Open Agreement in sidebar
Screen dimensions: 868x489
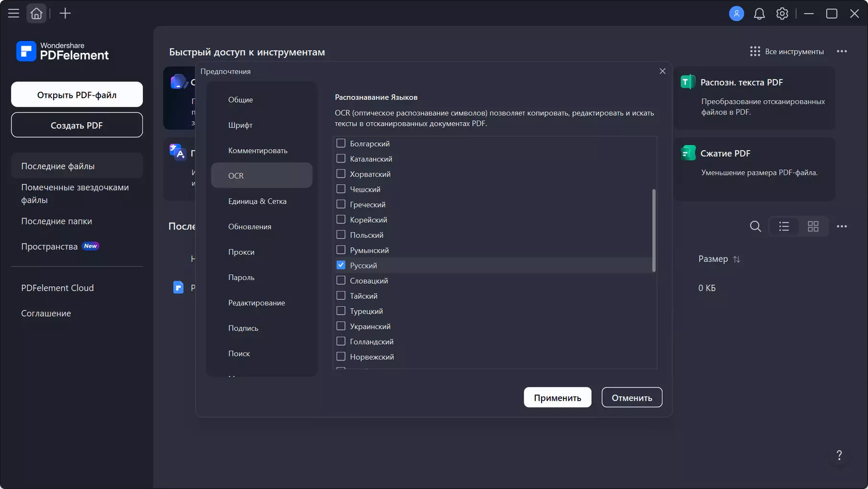[77, 313]
